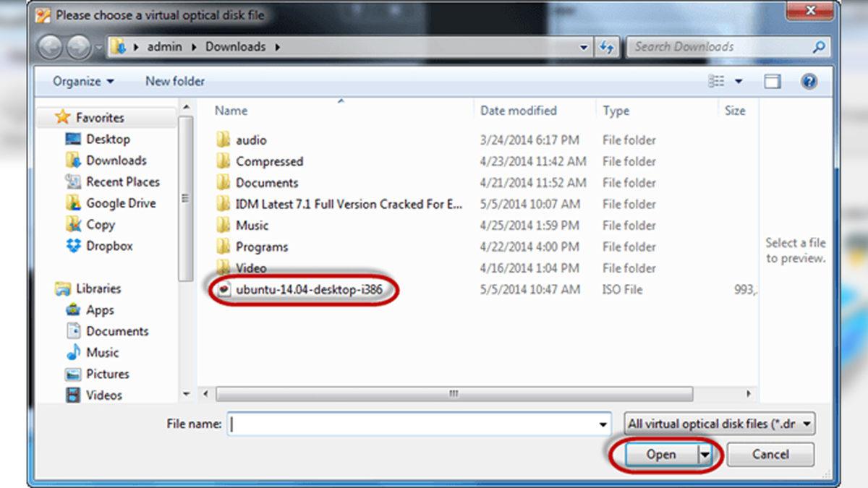Click Downloads in the breadcrumb path

[236, 46]
